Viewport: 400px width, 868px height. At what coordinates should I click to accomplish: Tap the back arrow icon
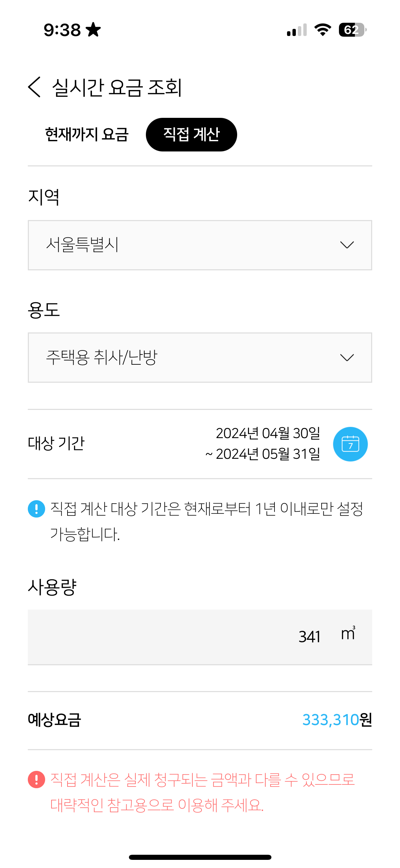(34, 87)
